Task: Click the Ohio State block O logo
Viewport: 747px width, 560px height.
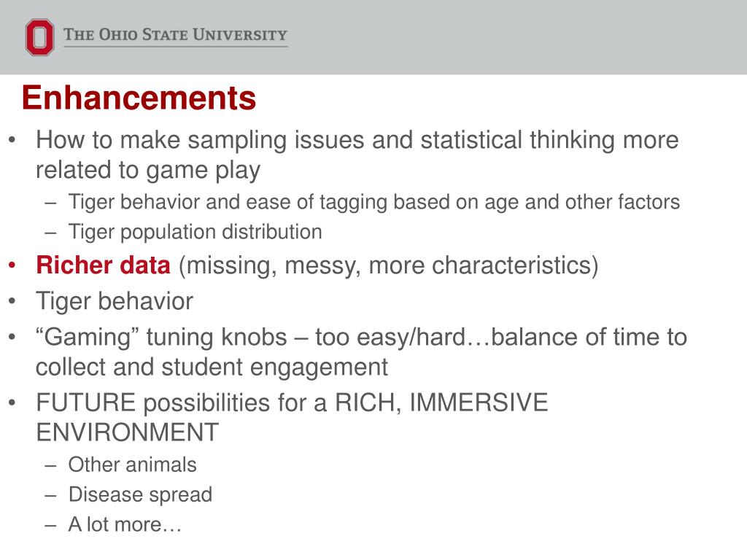Action: pyautogui.click(x=39, y=37)
